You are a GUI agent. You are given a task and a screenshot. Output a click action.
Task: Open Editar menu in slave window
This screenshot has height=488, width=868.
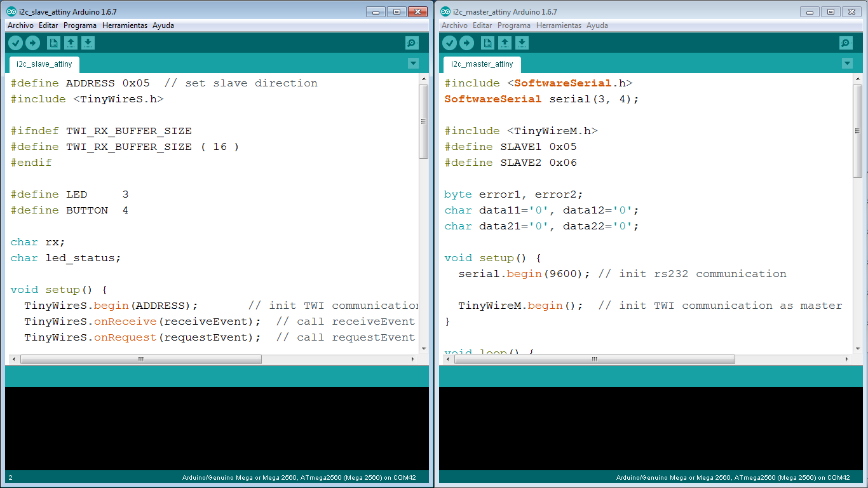tap(48, 25)
